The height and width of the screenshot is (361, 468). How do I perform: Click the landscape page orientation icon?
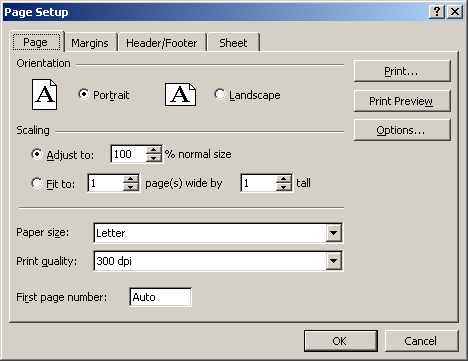180,95
